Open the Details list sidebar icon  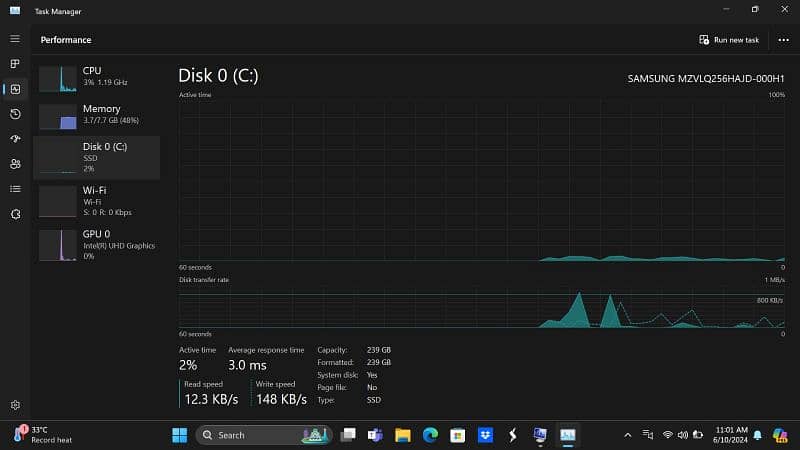coord(15,189)
